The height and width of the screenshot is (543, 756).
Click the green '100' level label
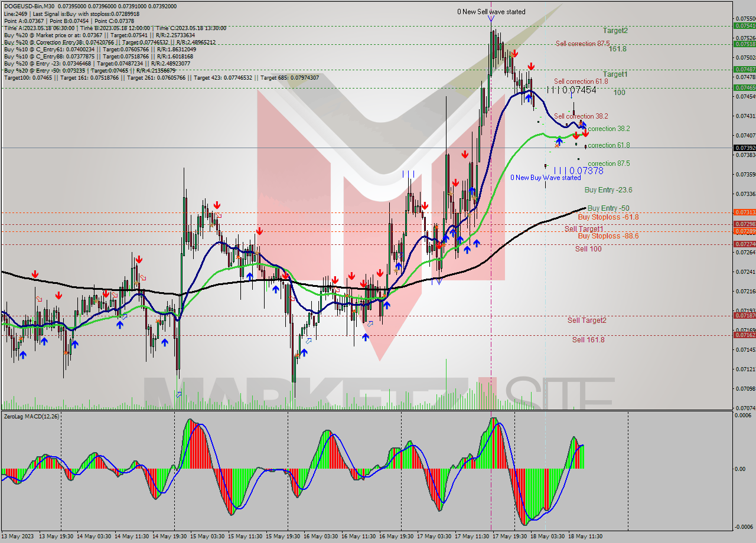click(619, 93)
